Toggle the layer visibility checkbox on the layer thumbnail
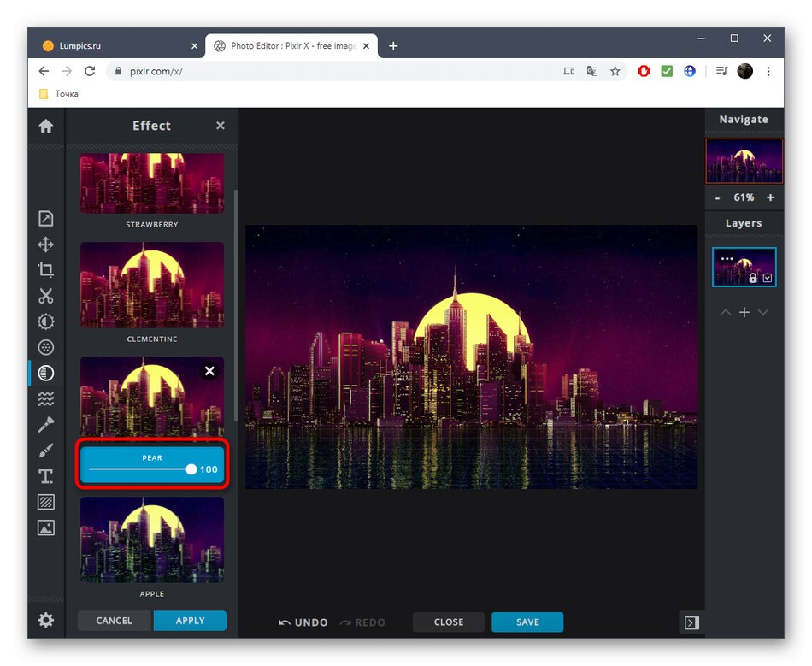 pos(768,278)
